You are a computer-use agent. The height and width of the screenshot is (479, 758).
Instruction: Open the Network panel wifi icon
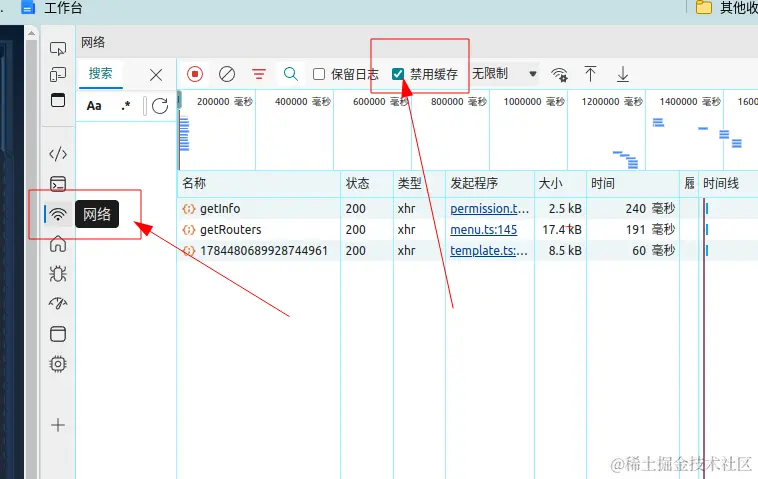click(58, 214)
